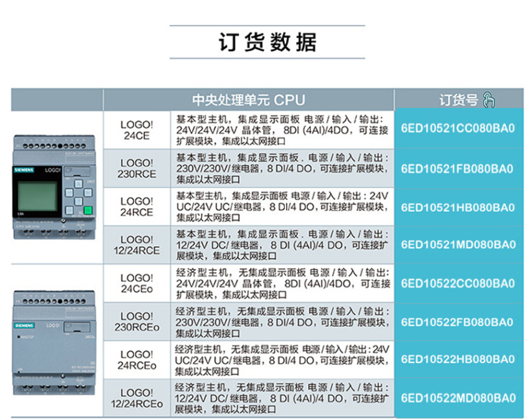528x420 pixels.
Task: Select order number 6ED10522MD080BA0
Action: pos(458,398)
